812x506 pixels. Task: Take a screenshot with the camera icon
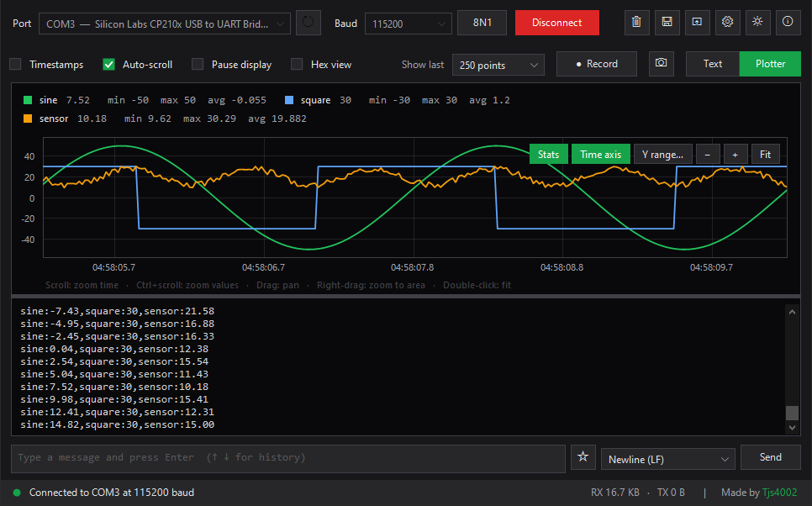(x=662, y=64)
